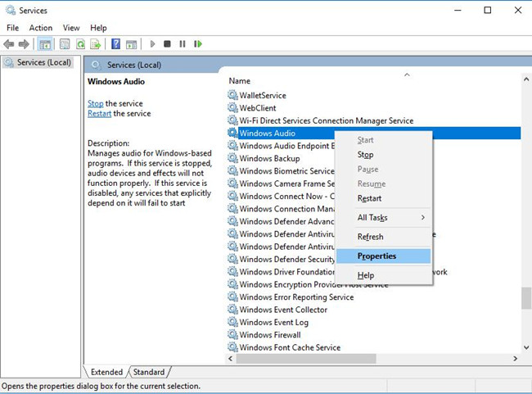Click the Pause Service toolbar icon
The image size is (532, 394).
[183, 43]
